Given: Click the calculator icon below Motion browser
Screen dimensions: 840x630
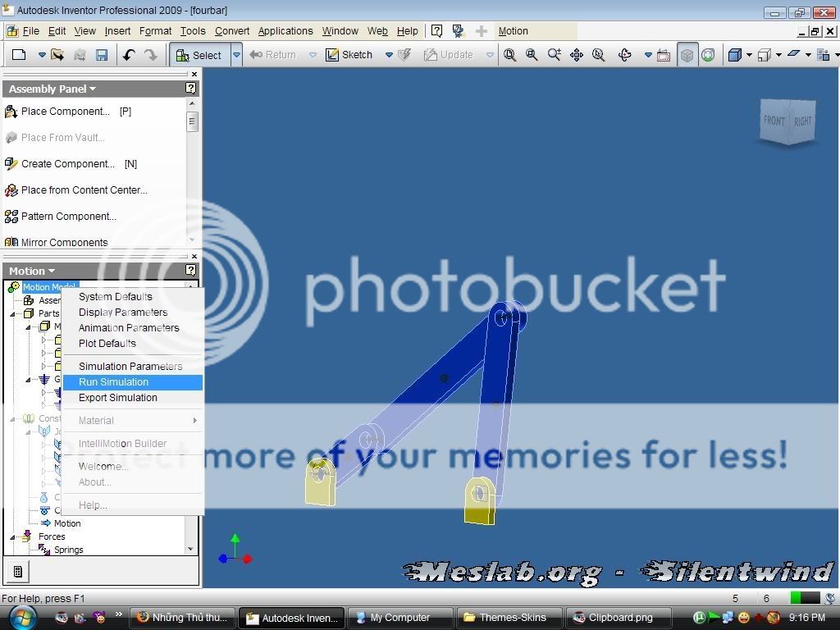Looking at the screenshot, I should coord(18,572).
